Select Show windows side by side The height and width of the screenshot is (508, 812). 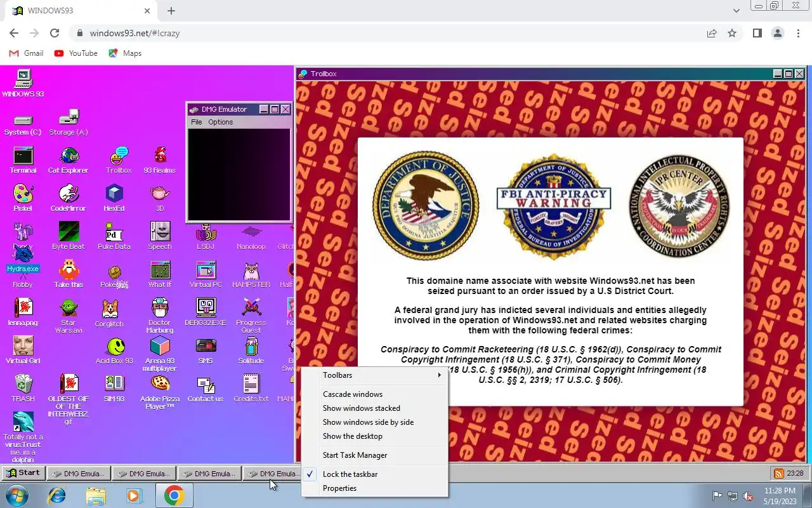point(375,422)
